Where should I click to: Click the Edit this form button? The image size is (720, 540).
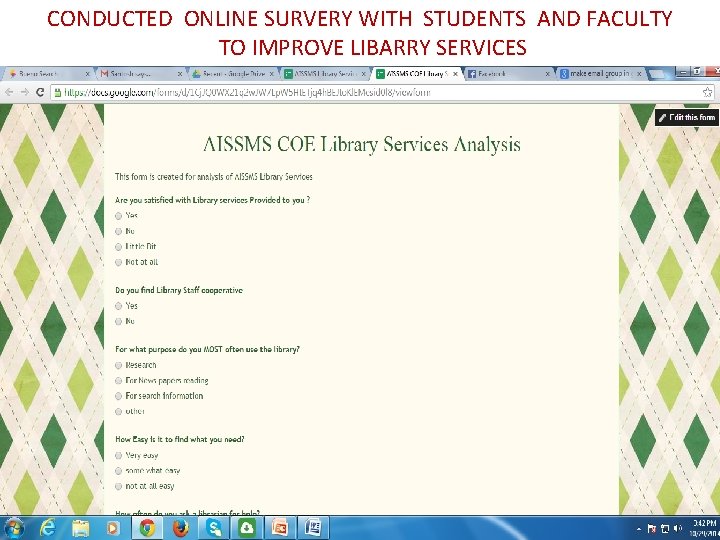click(x=686, y=118)
